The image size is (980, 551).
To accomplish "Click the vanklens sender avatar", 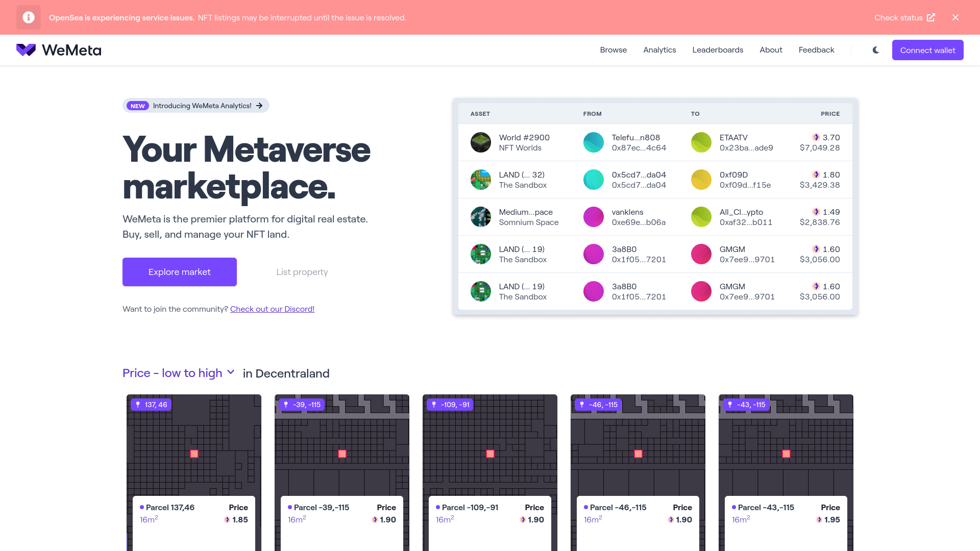I will 594,217.
